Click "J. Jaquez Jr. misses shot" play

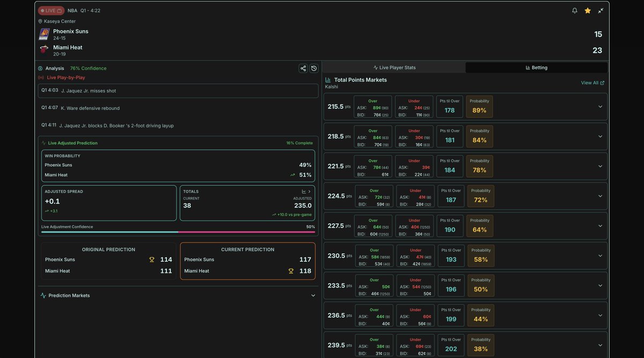click(x=178, y=91)
